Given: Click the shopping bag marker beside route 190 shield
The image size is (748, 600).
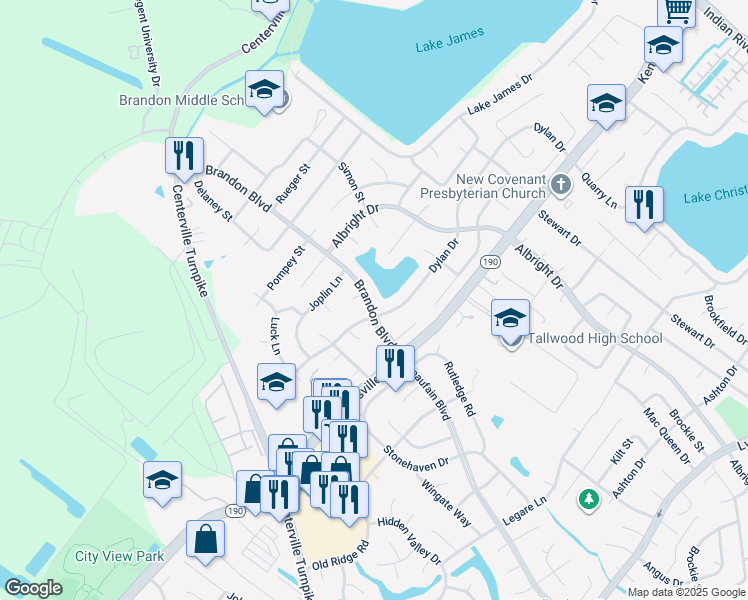Looking at the screenshot, I should pyautogui.click(x=251, y=491).
